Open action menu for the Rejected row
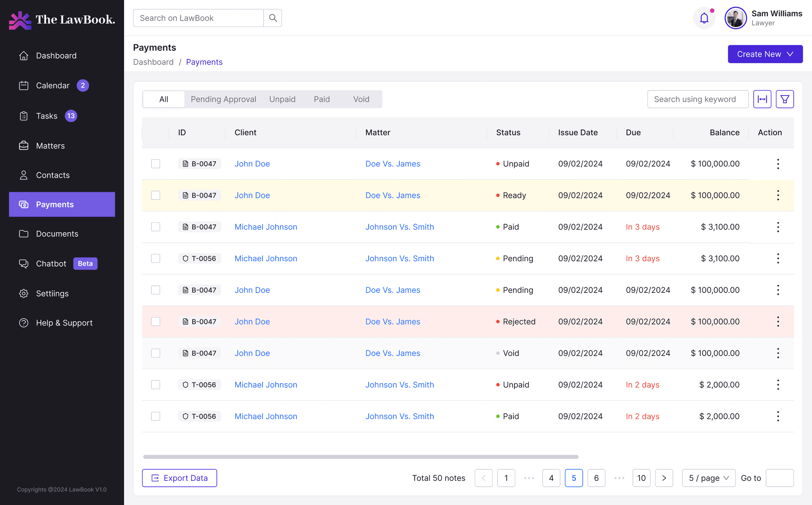This screenshot has height=505, width=812. click(x=778, y=321)
